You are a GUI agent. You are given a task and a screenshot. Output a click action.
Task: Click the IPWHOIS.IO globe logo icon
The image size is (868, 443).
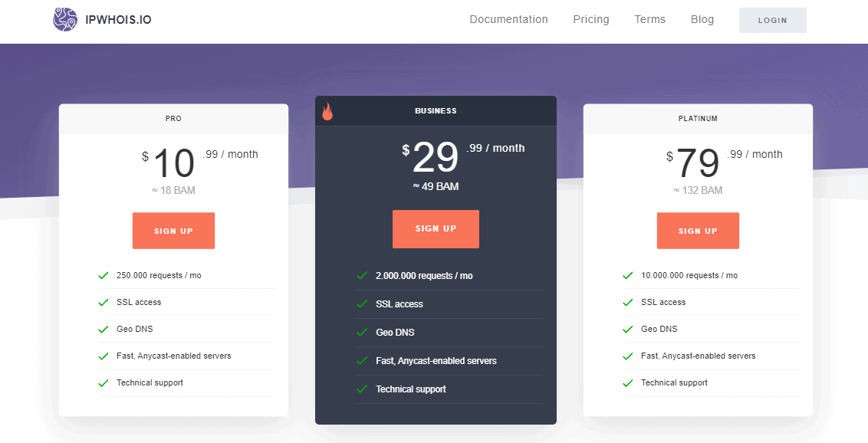pyautogui.click(x=65, y=19)
